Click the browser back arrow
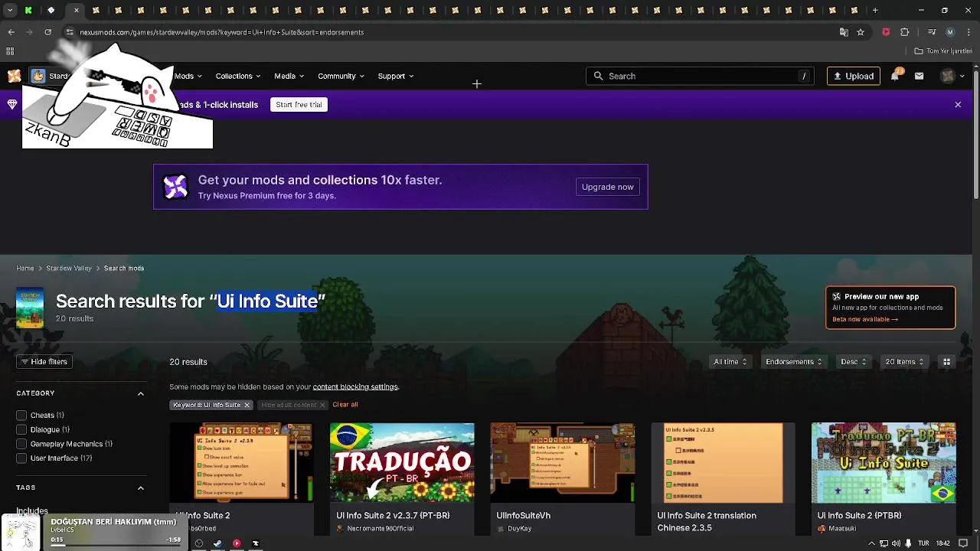Viewport: 980px width, 551px height. point(11,32)
